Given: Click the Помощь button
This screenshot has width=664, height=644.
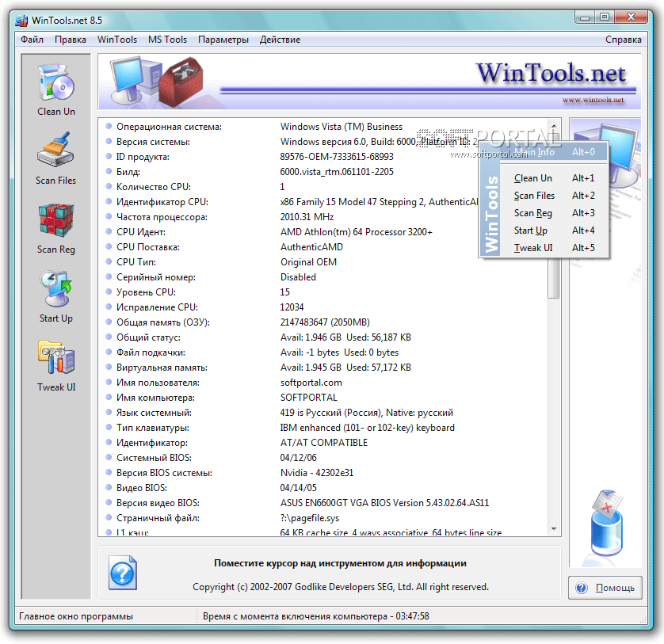Looking at the screenshot, I should click(x=605, y=588).
